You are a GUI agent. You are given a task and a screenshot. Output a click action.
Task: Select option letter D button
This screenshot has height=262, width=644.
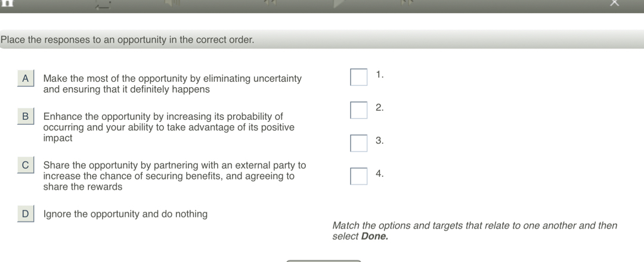click(26, 214)
